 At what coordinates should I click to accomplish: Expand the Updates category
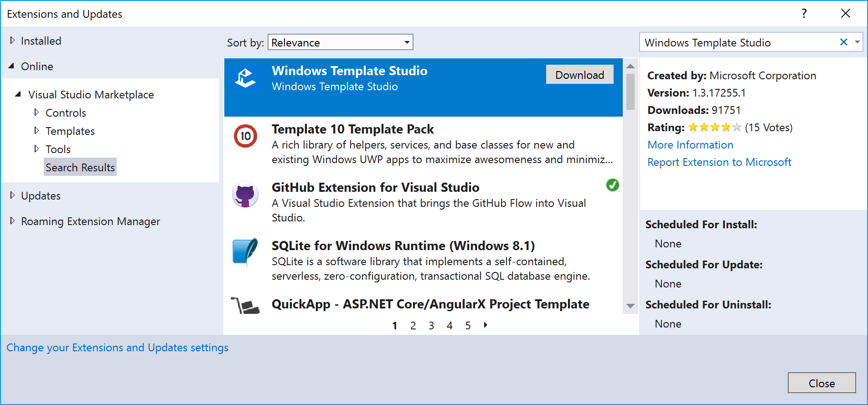pyautogui.click(x=12, y=195)
